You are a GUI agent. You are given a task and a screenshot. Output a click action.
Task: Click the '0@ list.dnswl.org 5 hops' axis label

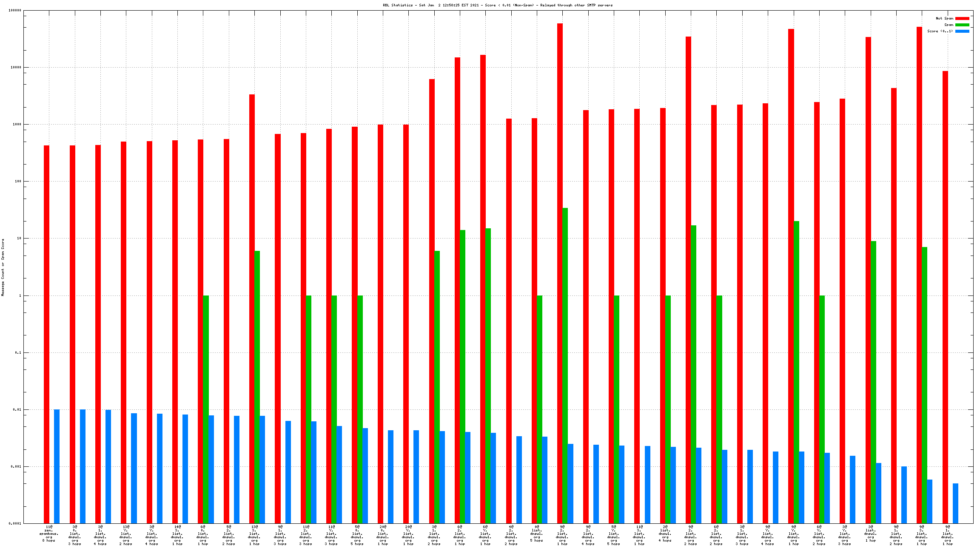click(x=536, y=533)
